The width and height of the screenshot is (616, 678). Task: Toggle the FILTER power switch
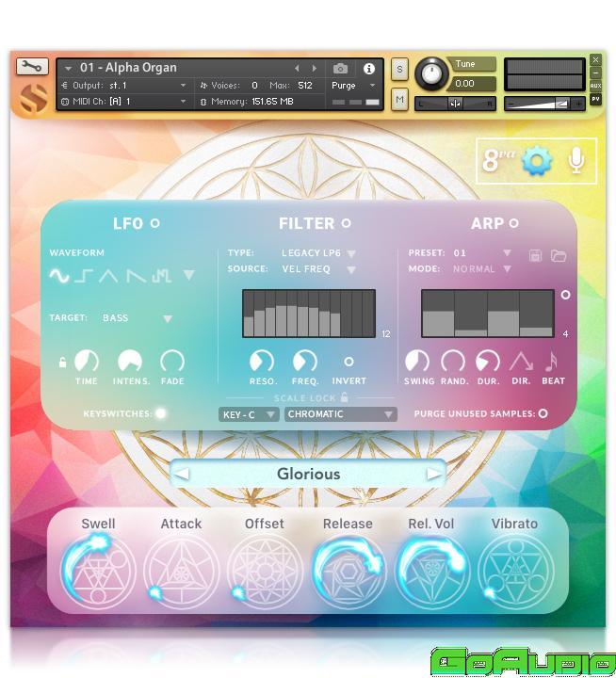346,223
